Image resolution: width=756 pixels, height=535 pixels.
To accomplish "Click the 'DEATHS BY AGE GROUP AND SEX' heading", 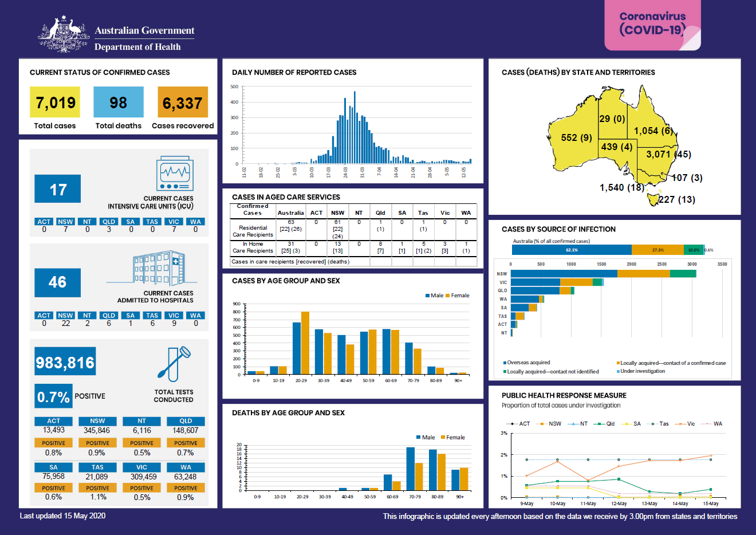I will pyautogui.click(x=288, y=412).
